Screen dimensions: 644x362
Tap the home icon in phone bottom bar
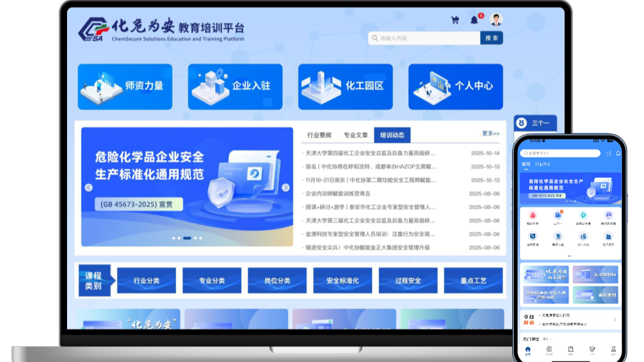[528, 351]
